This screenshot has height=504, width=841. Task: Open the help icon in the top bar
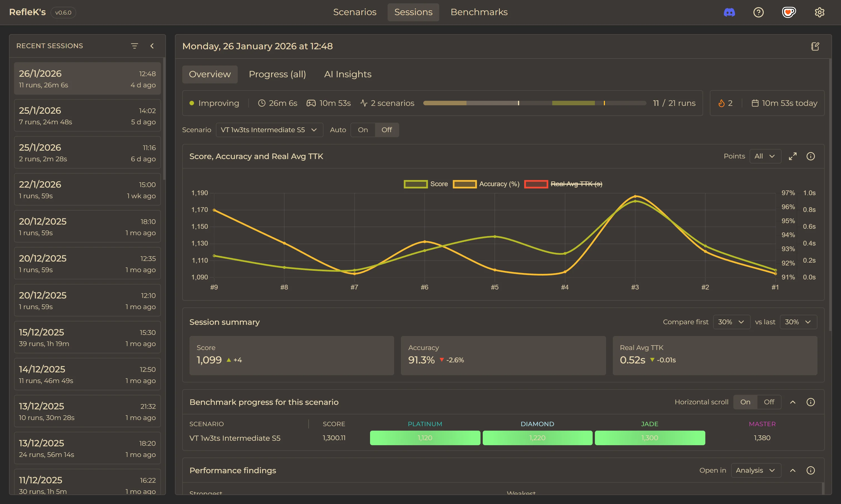click(759, 12)
